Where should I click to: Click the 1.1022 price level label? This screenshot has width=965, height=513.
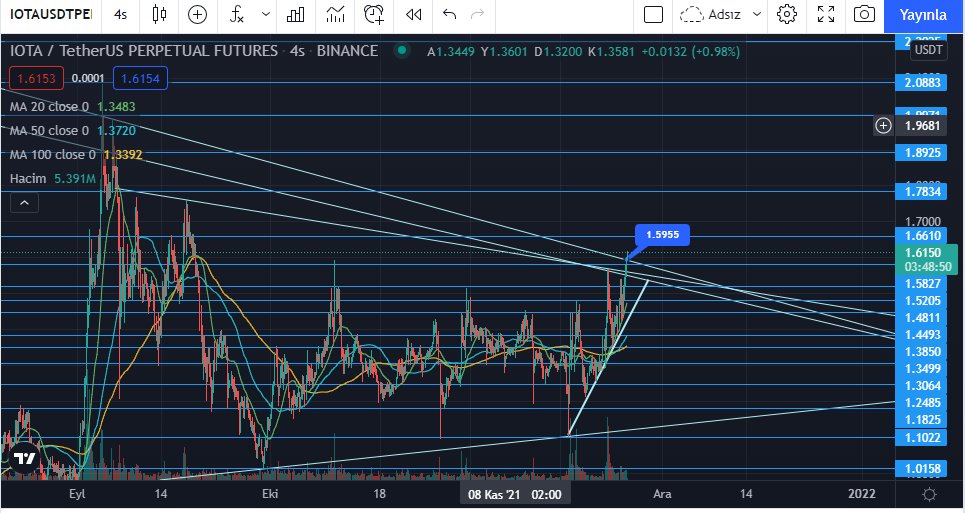pyautogui.click(x=922, y=437)
